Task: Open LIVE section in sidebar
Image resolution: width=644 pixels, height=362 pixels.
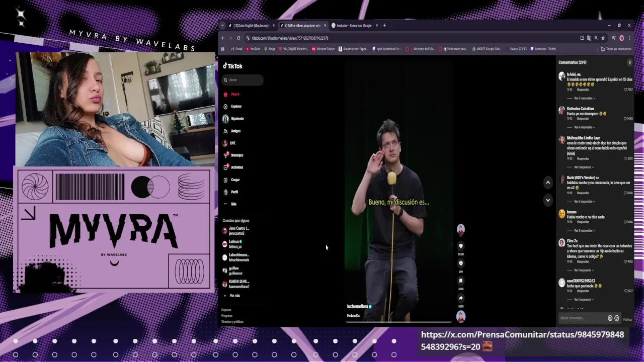Action: (230, 143)
